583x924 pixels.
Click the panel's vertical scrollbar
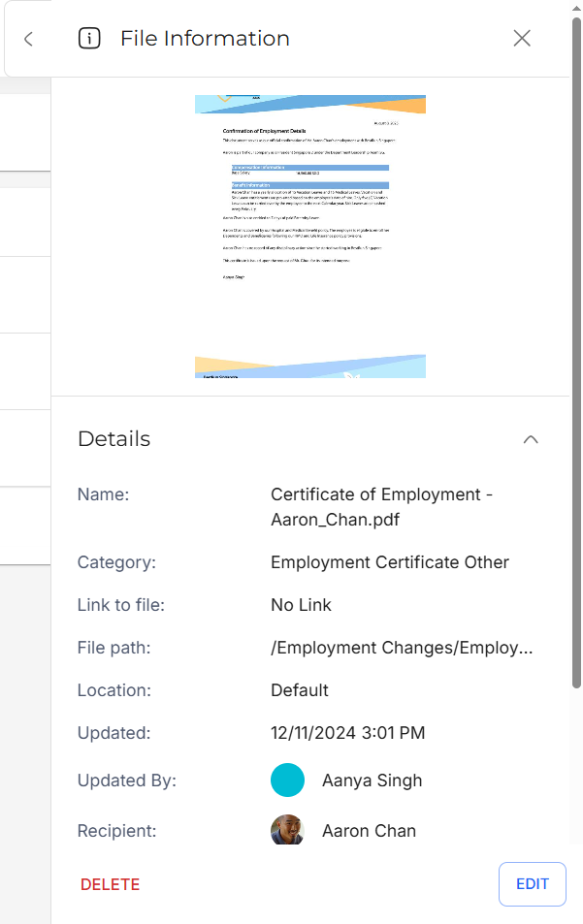[576, 349]
